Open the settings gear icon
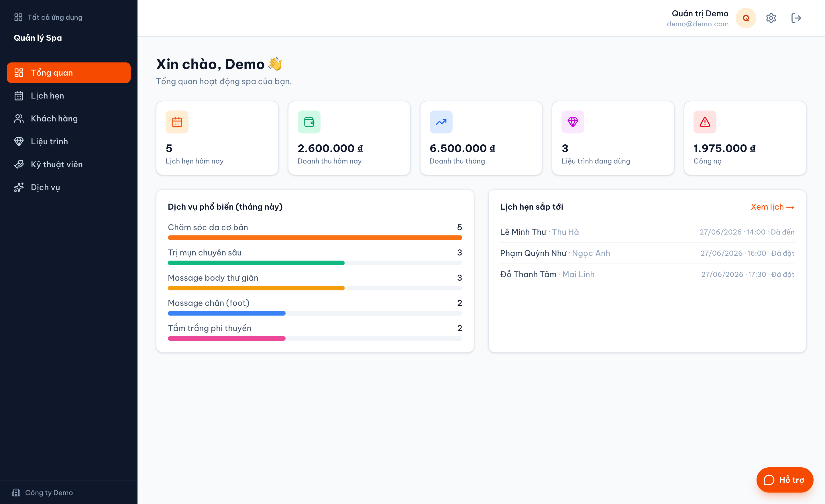Image resolution: width=825 pixels, height=504 pixels. (771, 18)
